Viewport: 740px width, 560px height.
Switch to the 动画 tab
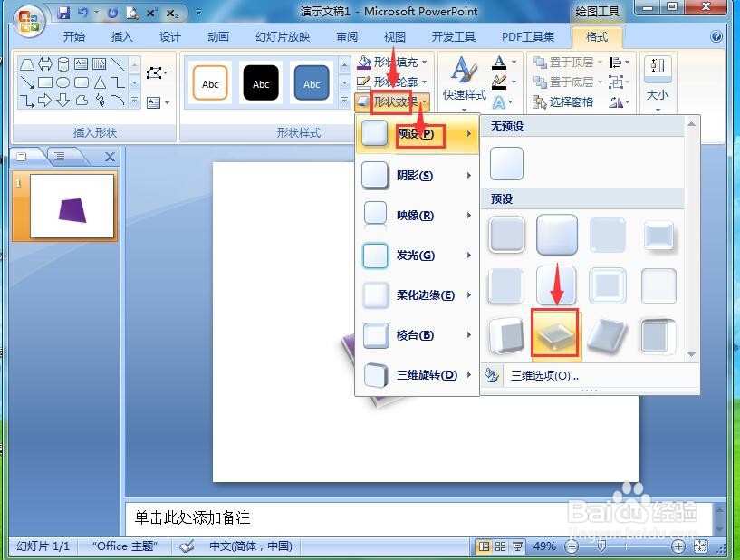tap(218, 36)
